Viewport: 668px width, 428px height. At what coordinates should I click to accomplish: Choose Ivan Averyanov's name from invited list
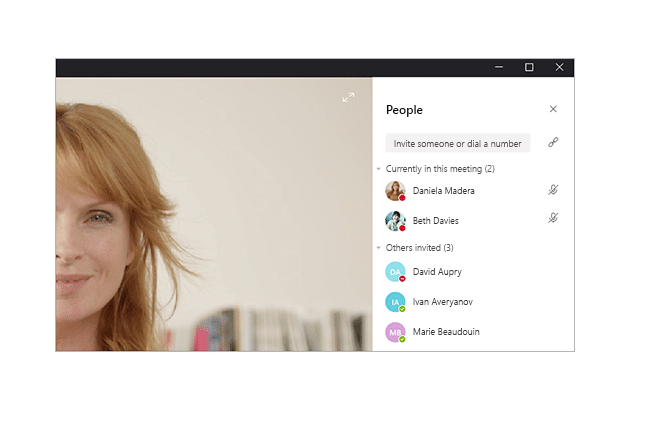click(x=443, y=301)
